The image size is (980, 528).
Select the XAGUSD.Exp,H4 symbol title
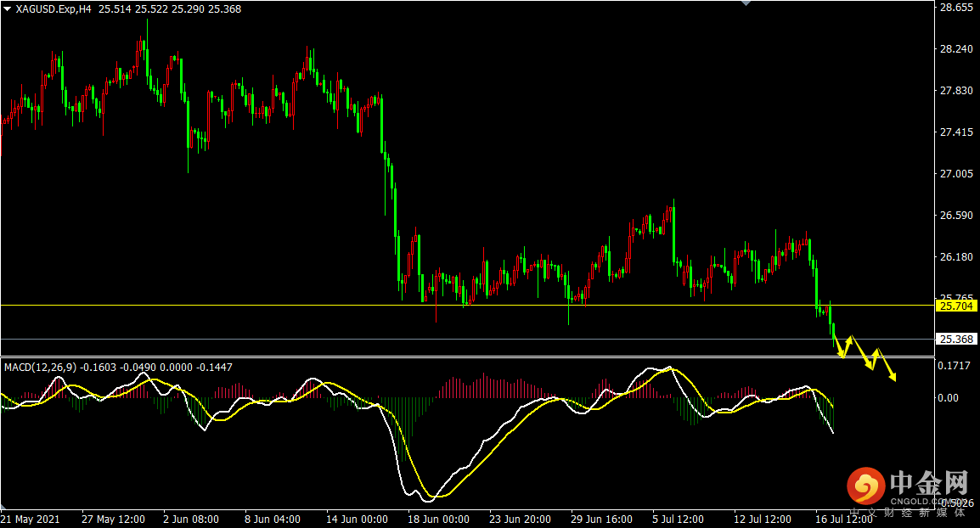(54, 8)
